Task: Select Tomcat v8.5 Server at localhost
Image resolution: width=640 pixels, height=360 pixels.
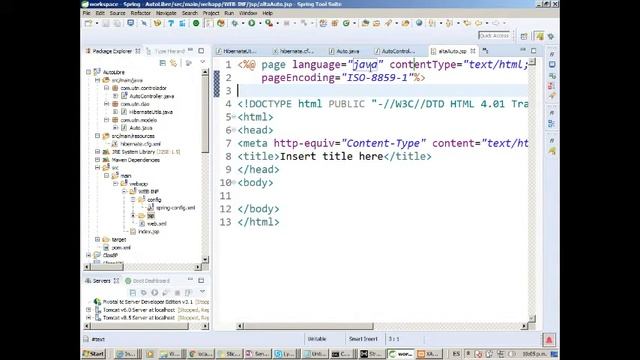Action: [139, 318]
